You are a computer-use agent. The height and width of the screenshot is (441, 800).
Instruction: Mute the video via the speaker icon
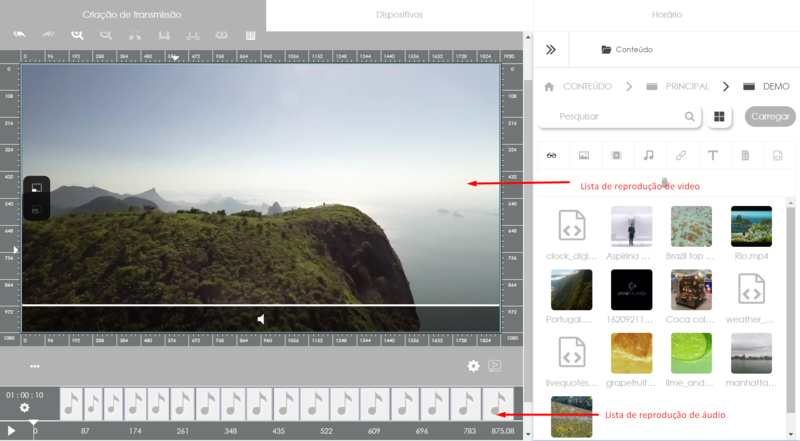[x=261, y=319]
